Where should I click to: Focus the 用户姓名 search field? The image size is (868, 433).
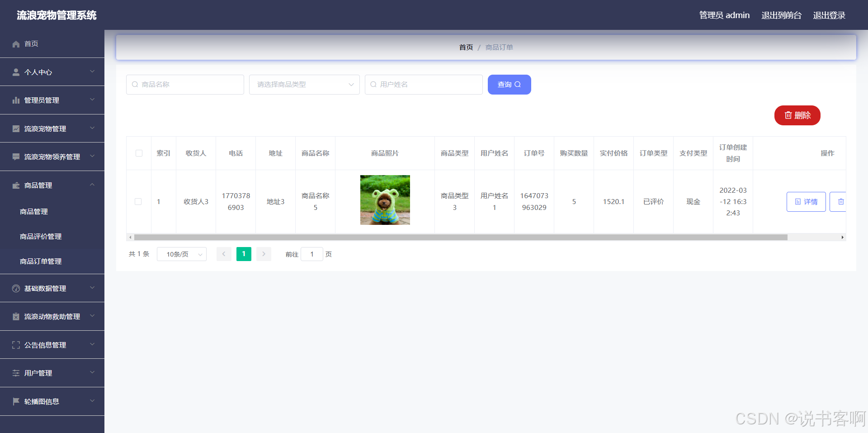pos(424,85)
